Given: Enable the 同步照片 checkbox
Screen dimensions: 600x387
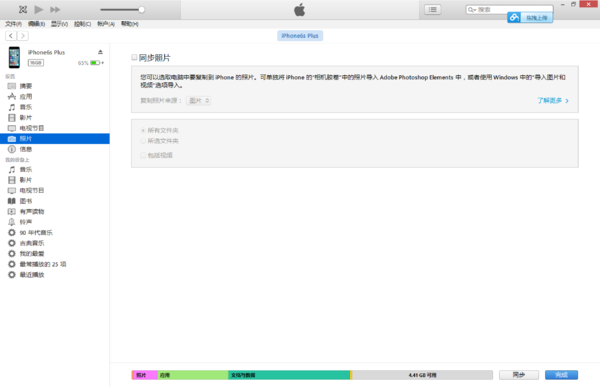Looking at the screenshot, I should tap(134, 57).
